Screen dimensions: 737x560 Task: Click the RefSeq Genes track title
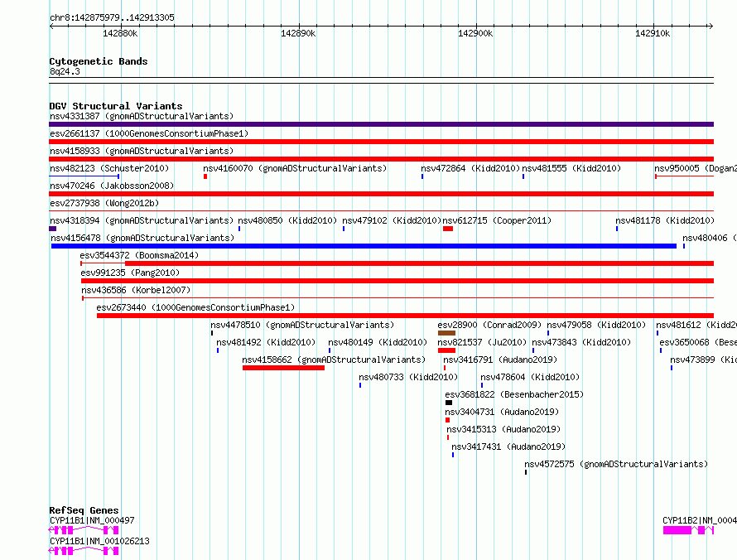coord(84,510)
